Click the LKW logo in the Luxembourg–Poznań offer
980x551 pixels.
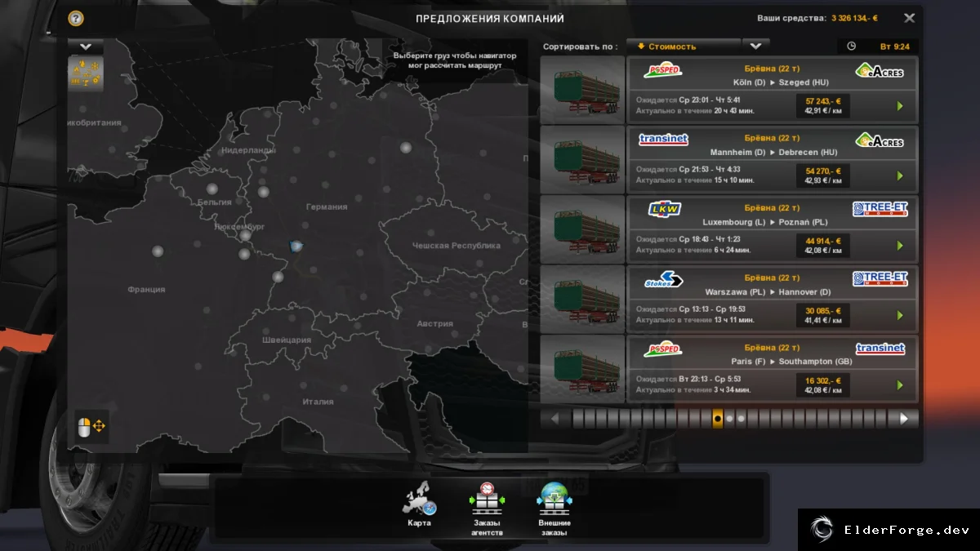[663, 210]
